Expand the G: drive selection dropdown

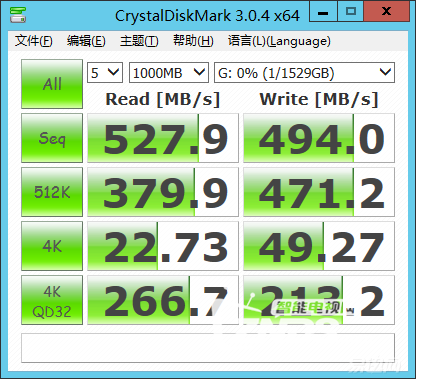(304, 72)
